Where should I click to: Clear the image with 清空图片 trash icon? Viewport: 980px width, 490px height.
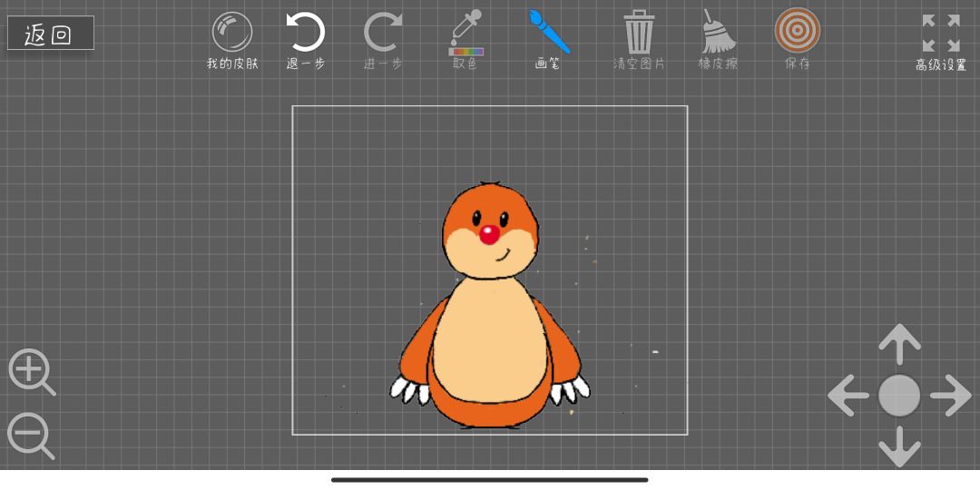(x=639, y=33)
